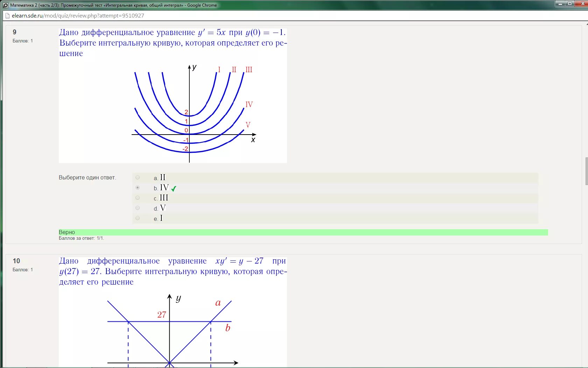
Task: Click answer text 'III' in option c
Action: click(x=164, y=198)
